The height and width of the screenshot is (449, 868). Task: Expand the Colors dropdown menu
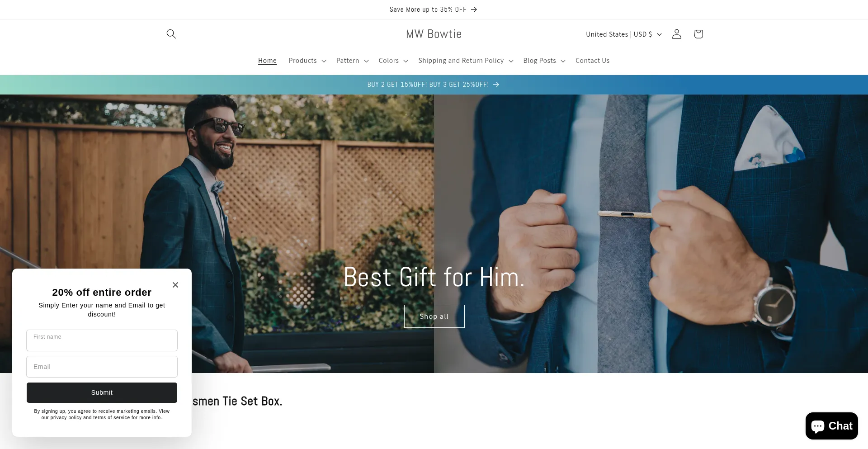(x=393, y=61)
